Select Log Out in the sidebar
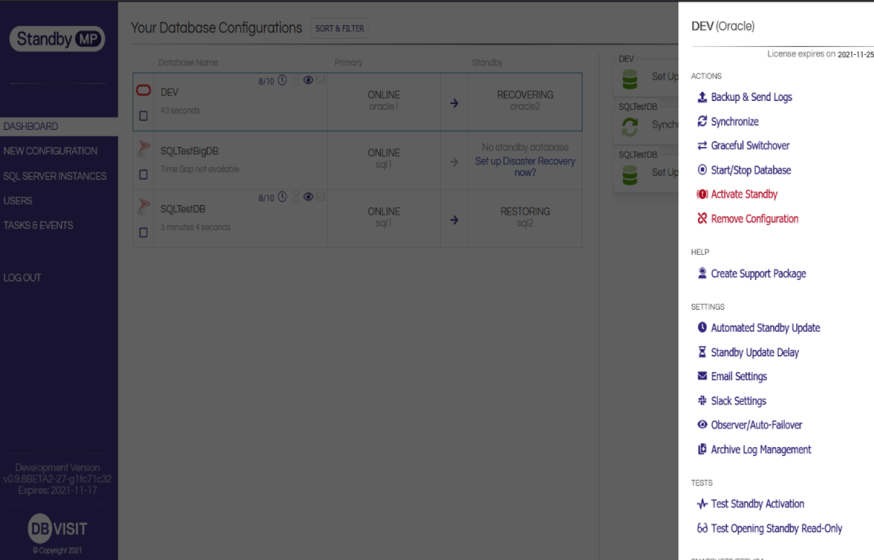The image size is (874, 560). [22, 277]
